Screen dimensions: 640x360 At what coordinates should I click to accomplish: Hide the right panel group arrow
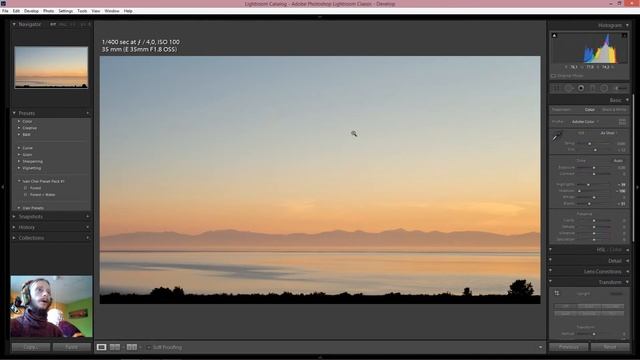(638, 187)
